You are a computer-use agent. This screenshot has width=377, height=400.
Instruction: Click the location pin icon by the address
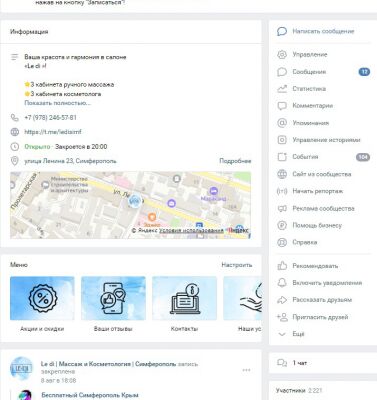click(14, 161)
